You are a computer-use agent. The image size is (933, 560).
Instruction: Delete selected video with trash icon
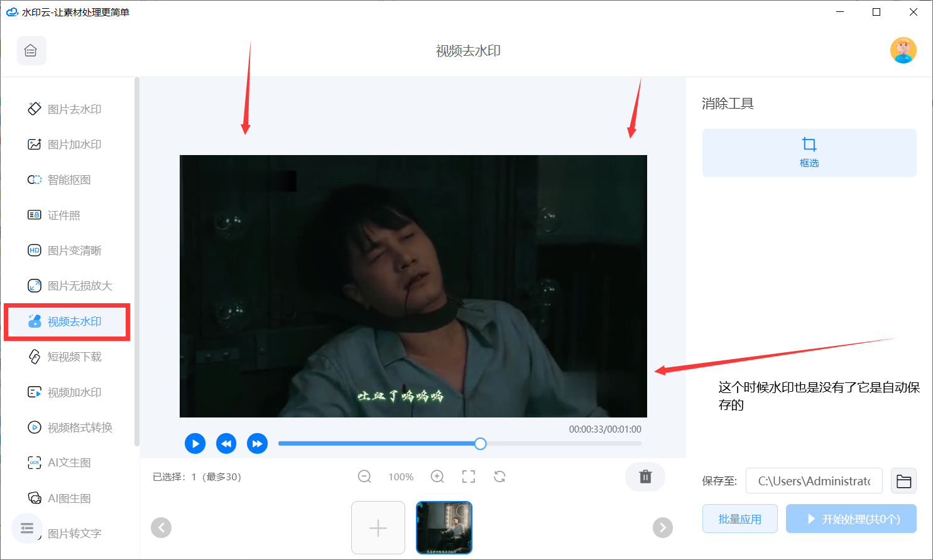(645, 477)
